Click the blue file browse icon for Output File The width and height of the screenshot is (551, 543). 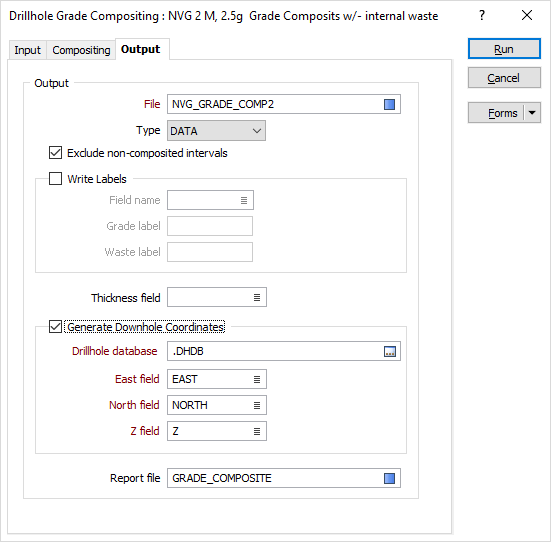point(389,104)
